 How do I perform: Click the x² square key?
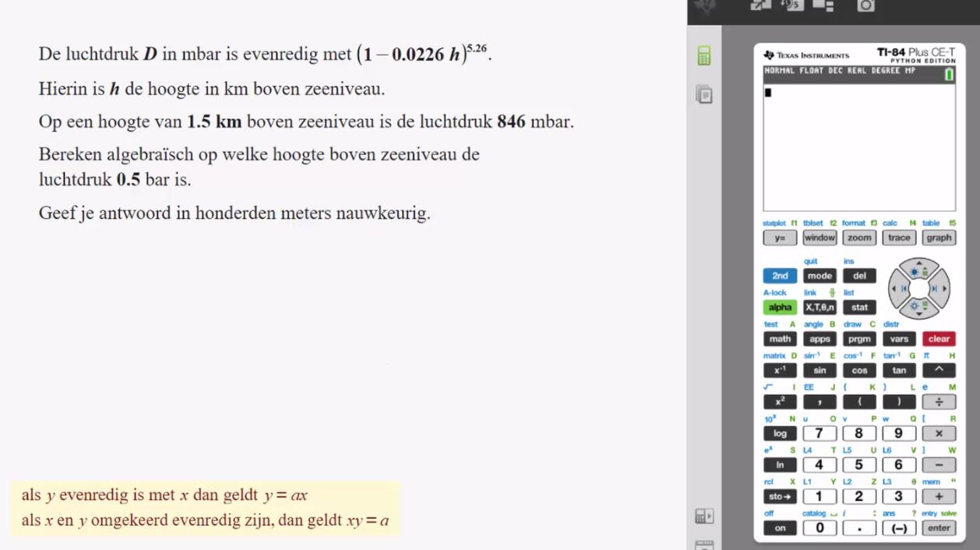click(780, 402)
